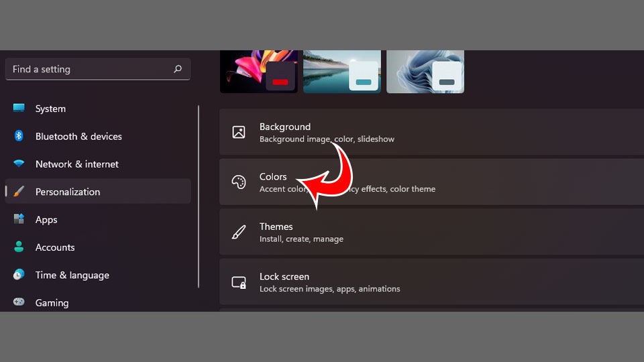Click the Colors palette icon
644x362 pixels.
pos(239,182)
